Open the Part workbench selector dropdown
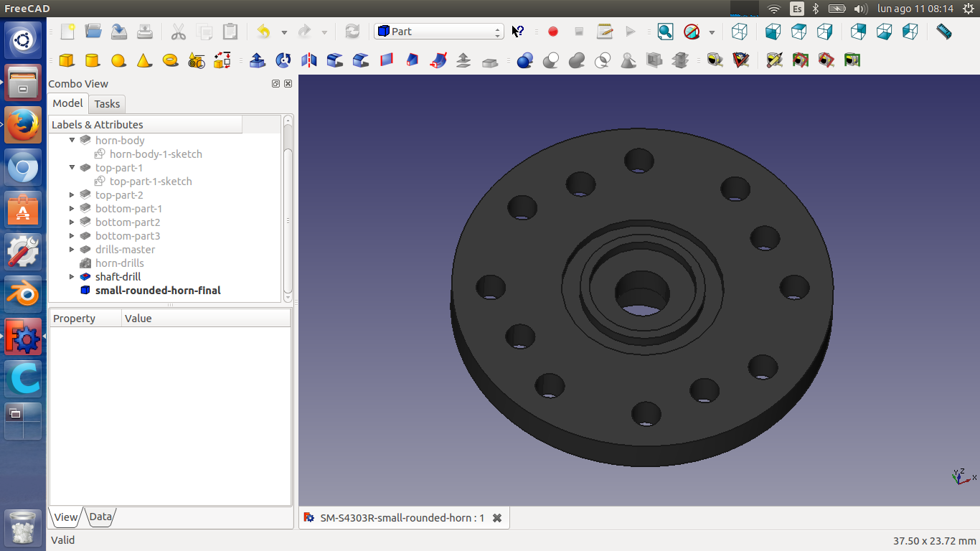 [x=438, y=32]
